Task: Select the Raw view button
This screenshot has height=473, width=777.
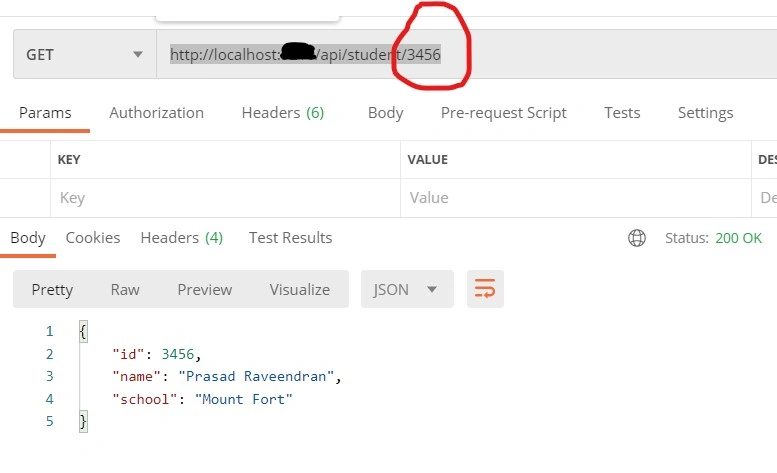Action: (125, 289)
